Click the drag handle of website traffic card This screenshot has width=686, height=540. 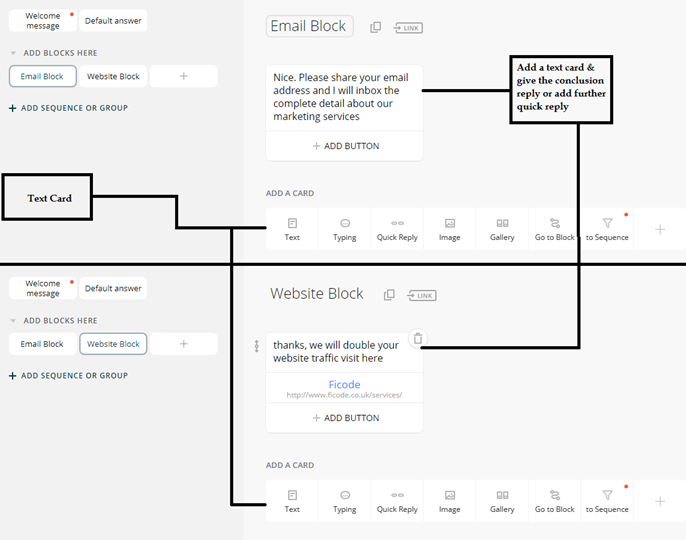pyautogui.click(x=257, y=346)
